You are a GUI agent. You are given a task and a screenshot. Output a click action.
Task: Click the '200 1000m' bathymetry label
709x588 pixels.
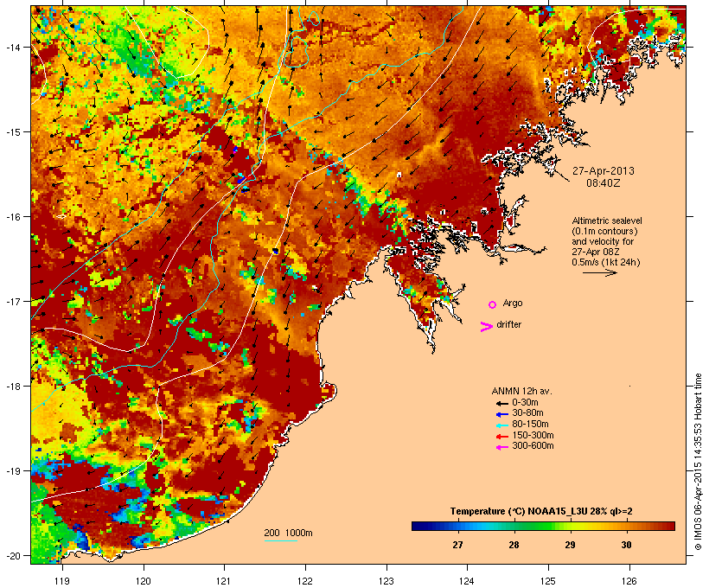[x=288, y=533]
